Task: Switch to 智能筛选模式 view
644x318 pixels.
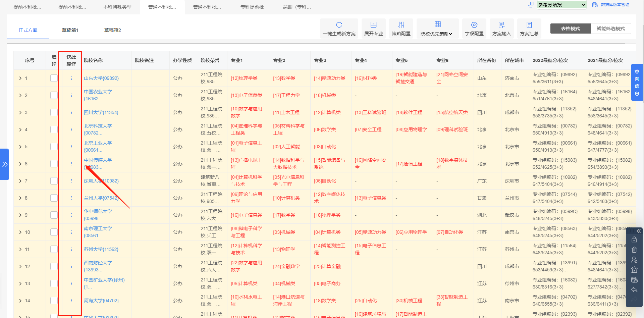Action: [610, 29]
